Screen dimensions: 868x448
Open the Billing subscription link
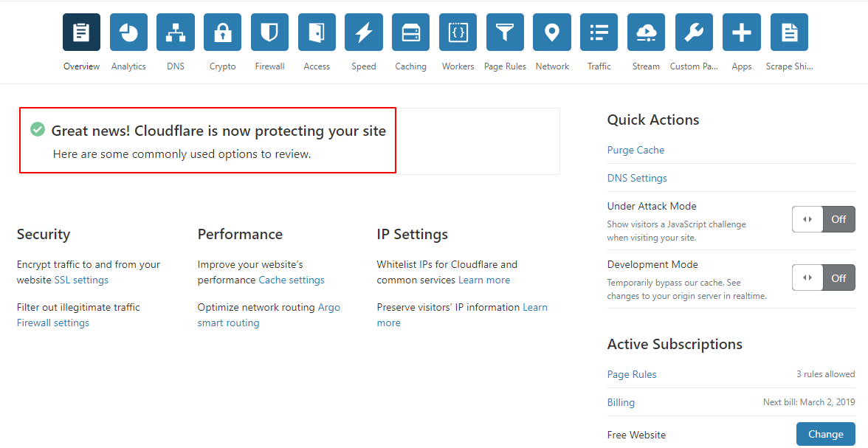[x=621, y=402]
